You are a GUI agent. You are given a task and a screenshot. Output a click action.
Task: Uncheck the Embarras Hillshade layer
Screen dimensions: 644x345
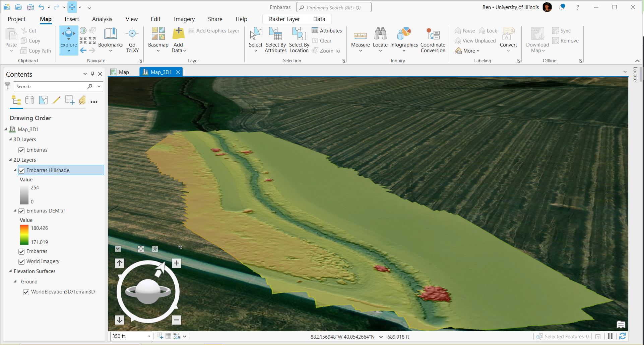tap(22, 170)
